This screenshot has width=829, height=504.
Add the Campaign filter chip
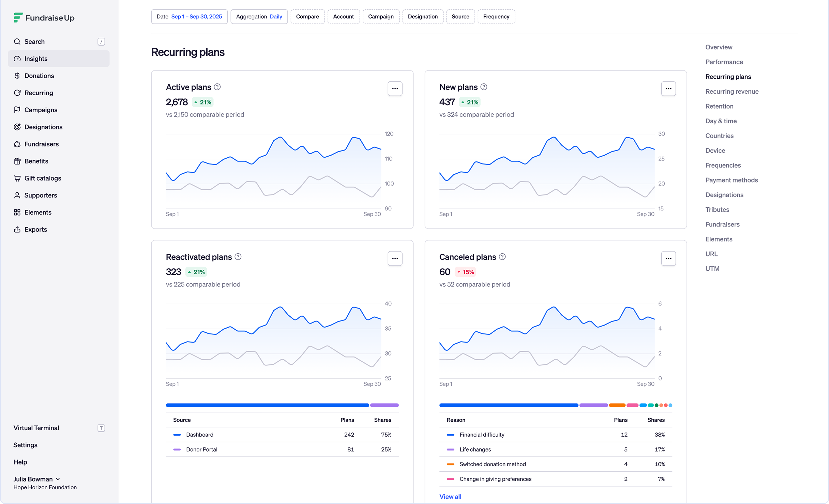click(381, 17)
